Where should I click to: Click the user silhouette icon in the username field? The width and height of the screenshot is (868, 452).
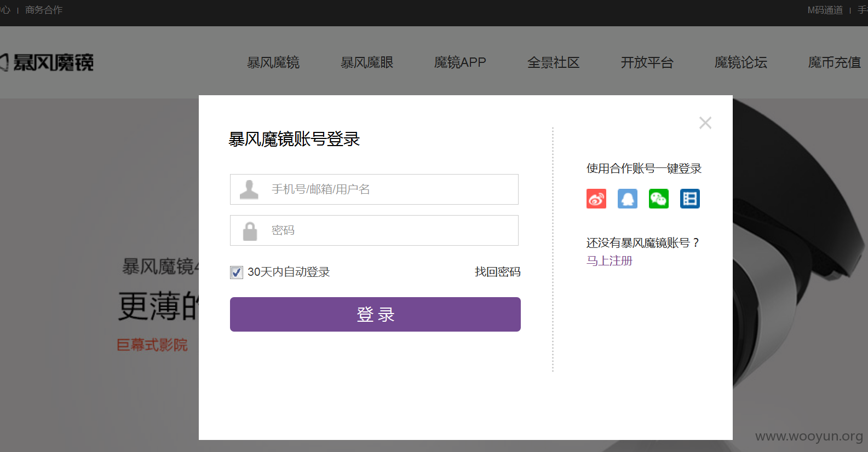[x=249, y=189]
